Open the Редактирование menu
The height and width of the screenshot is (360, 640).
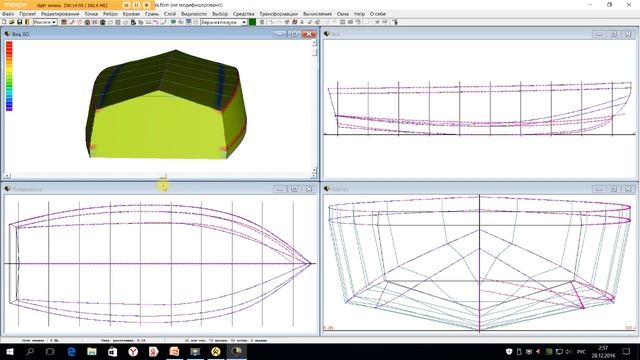pos(60,14)
